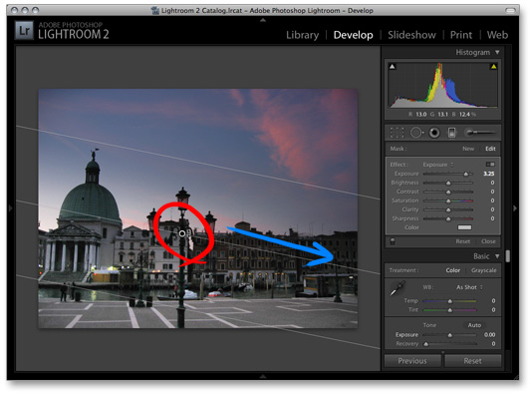Set Treatment to Color
This screenshot has height=395, width=532.
tap(452, 270)
